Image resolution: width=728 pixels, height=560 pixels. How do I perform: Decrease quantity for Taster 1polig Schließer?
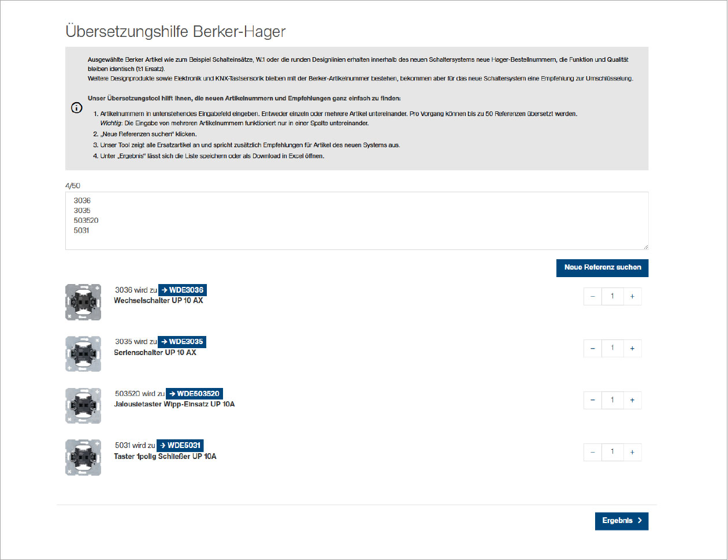point(592,452)
